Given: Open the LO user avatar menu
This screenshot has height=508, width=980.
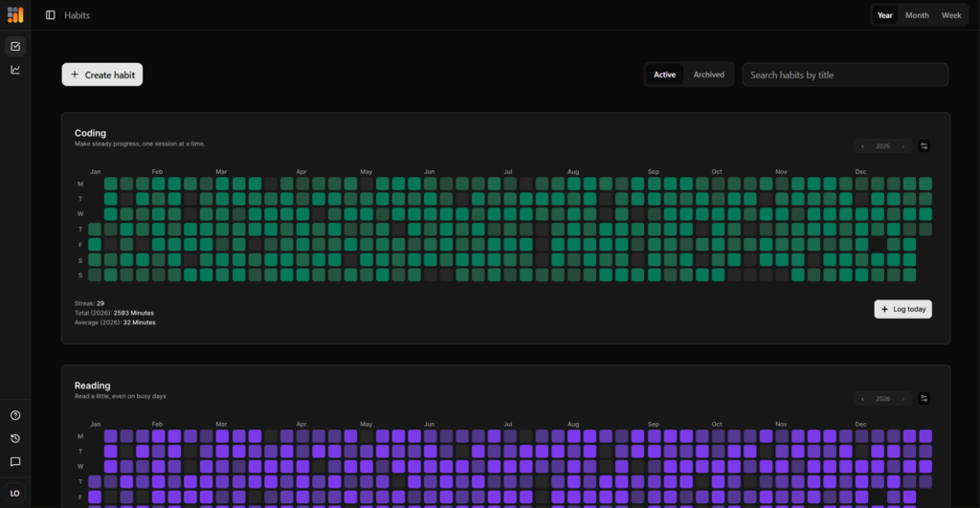Looking at the screenshot, I should (15, 493).
